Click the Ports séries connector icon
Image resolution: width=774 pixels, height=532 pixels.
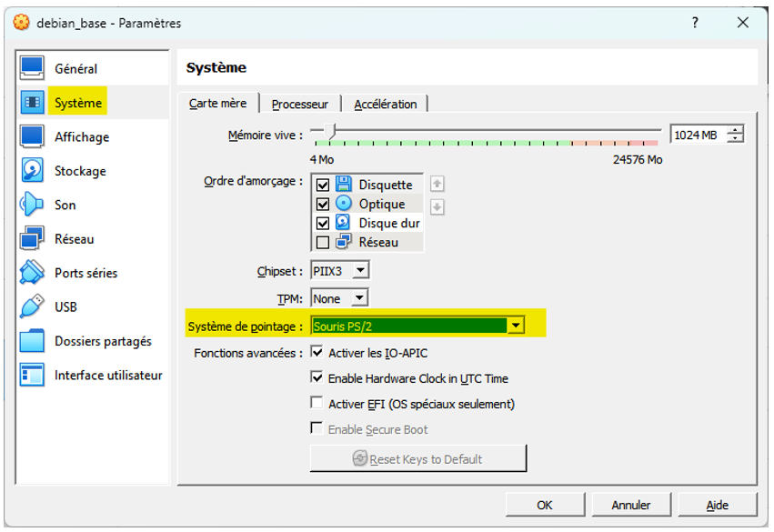tap(32, 273)
